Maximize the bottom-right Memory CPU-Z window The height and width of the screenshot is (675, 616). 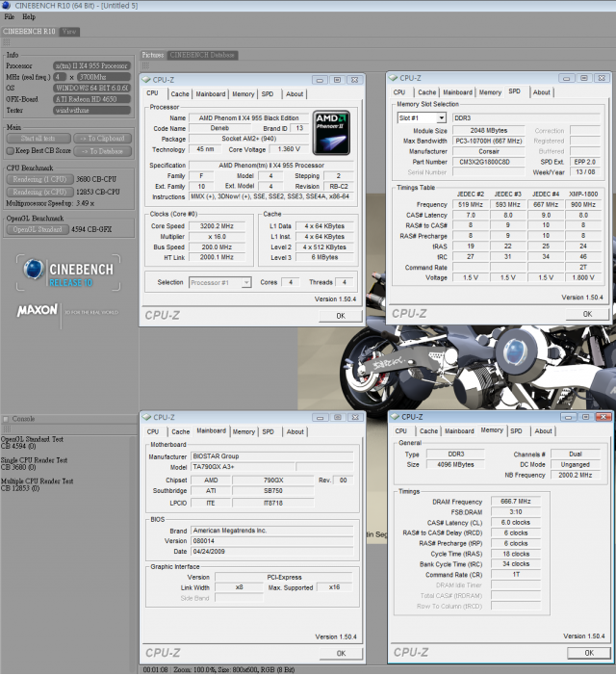coord(585,417)
